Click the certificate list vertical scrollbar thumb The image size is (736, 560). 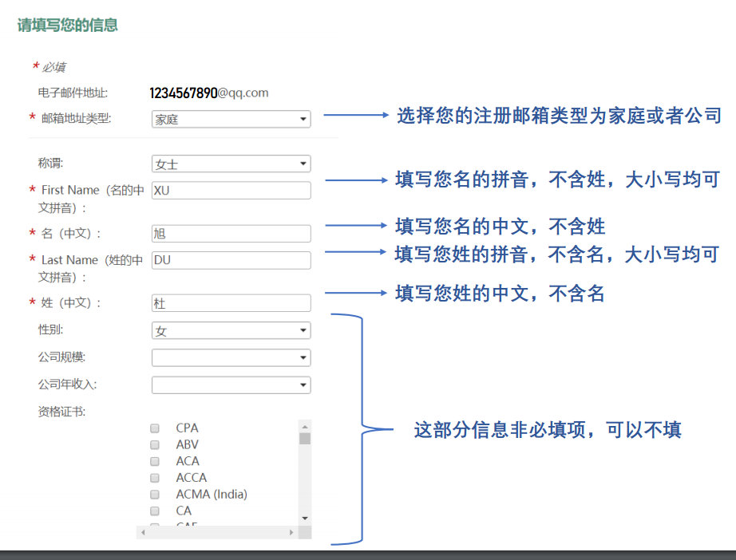pos(305,438)
